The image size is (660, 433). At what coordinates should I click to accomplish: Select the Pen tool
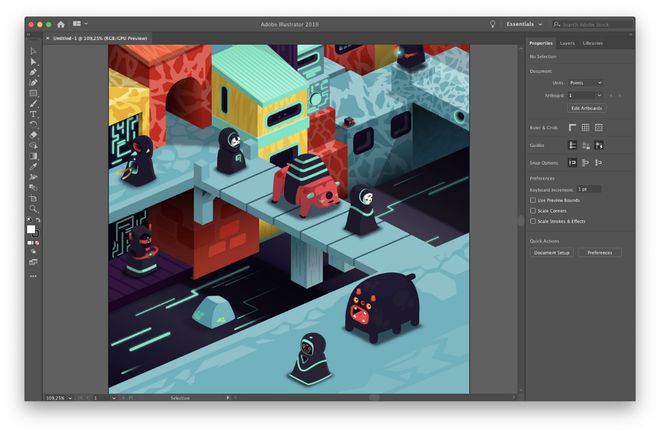(33, 72)
